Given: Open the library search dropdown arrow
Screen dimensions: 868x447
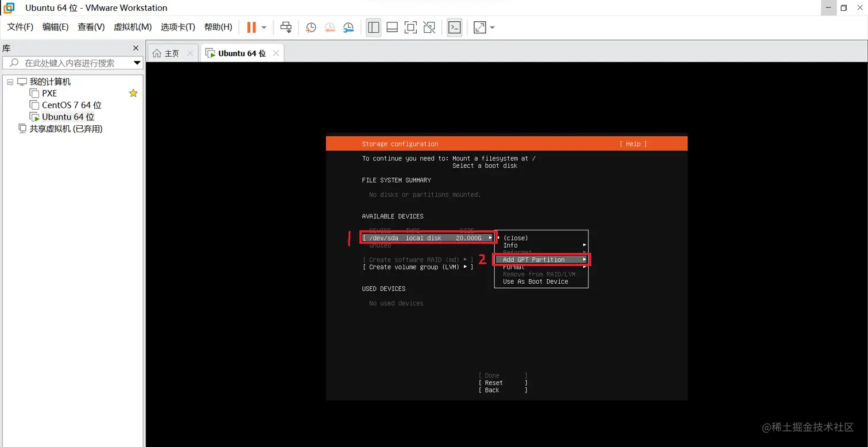Looking at the screenshot, I should coord(137,63).
